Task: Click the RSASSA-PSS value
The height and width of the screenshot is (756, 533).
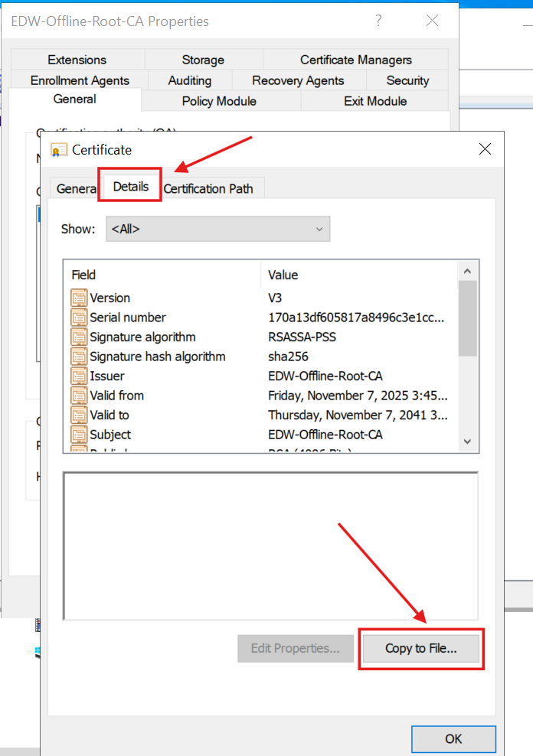Action: [x=302, y=337]
